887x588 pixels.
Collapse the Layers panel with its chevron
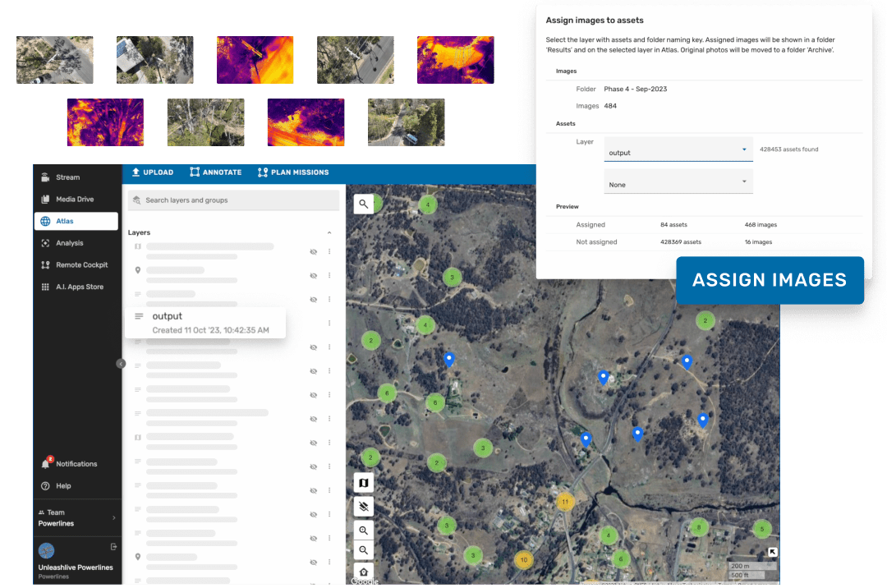click(329, 232)
